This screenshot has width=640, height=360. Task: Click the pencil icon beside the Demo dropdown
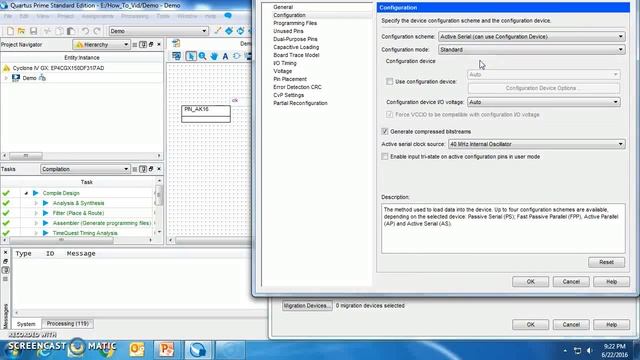[x=218, y=31]
